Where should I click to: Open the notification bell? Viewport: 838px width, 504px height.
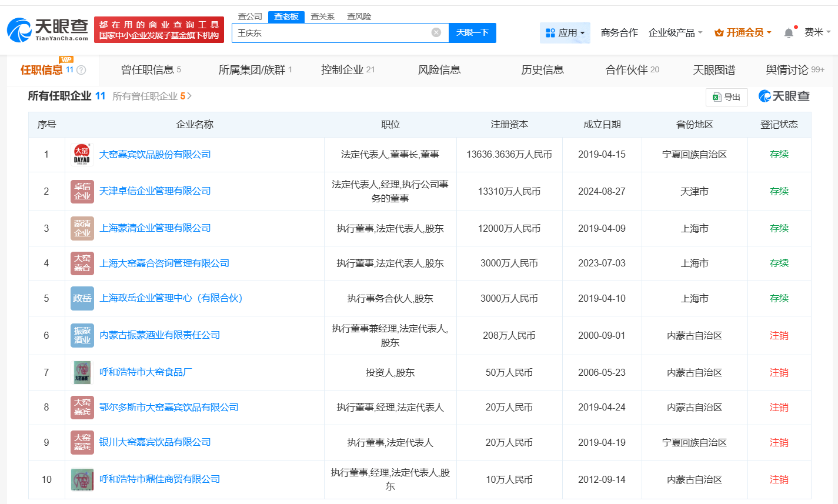(x=789, y=33)
